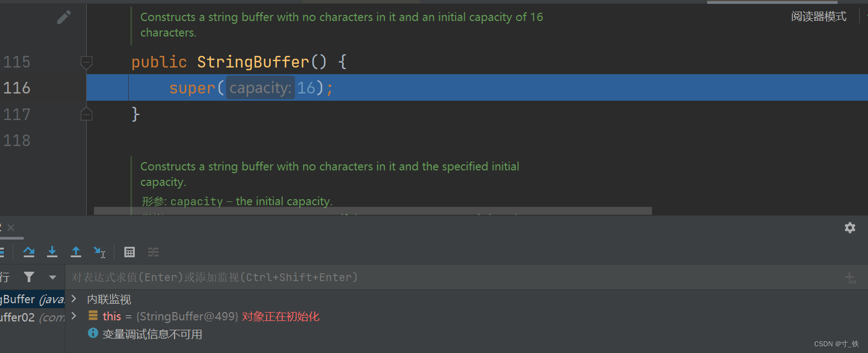Click the StringBuffer constructor name
Viewport: 868px width, 353px height.
[253, 62]
